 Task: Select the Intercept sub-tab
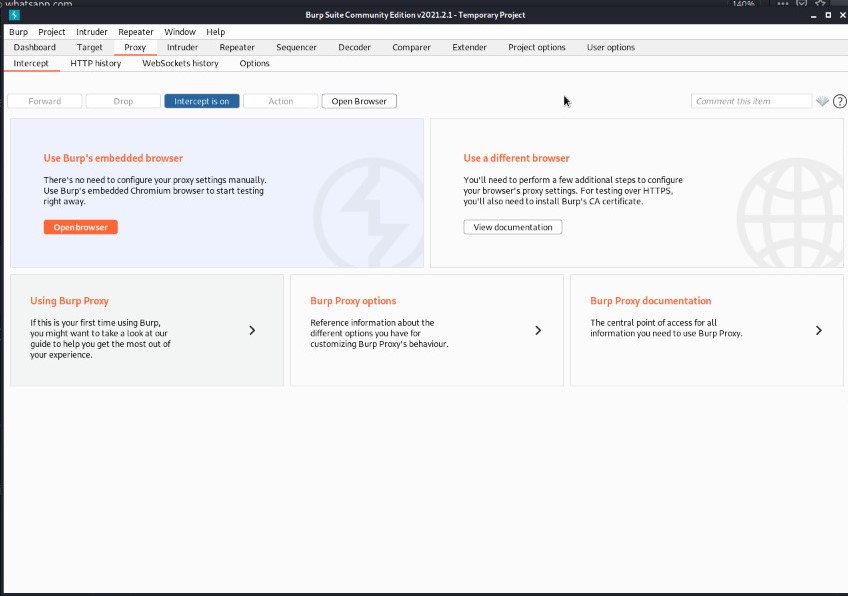(31, 64)
